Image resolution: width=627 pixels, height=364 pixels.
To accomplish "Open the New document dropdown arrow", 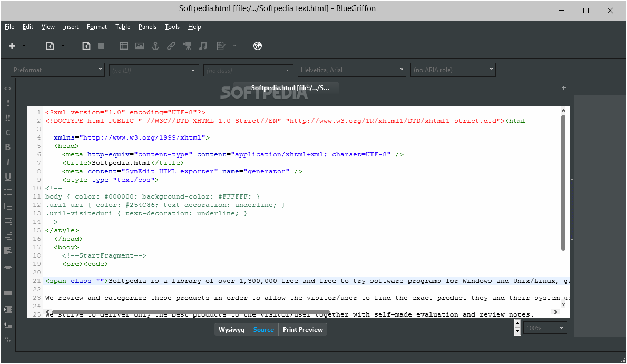I will (24, 46).
